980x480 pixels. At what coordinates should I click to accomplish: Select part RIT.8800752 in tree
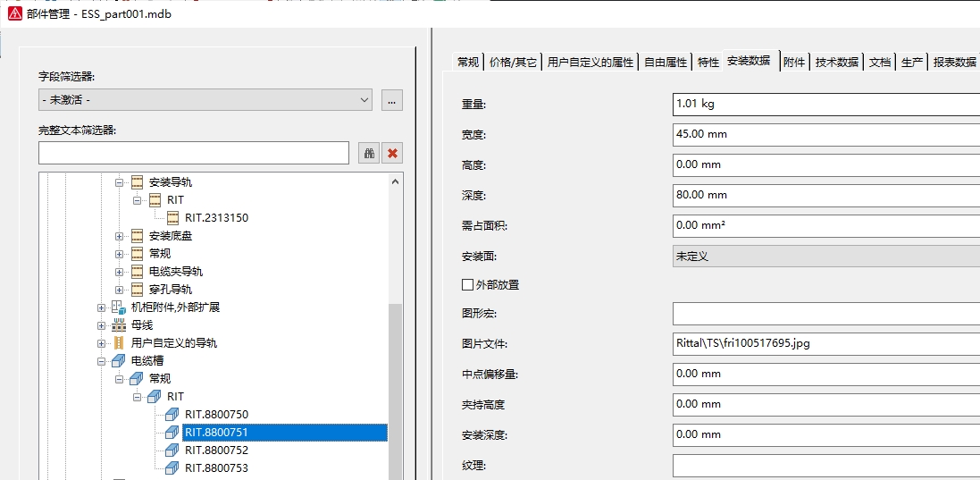pos(216,451)
